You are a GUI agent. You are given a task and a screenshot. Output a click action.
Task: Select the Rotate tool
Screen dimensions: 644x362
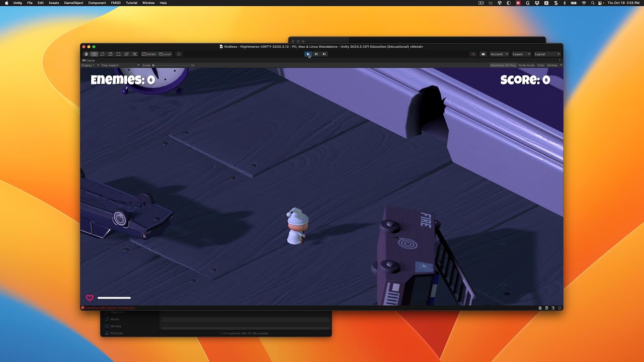102,54
